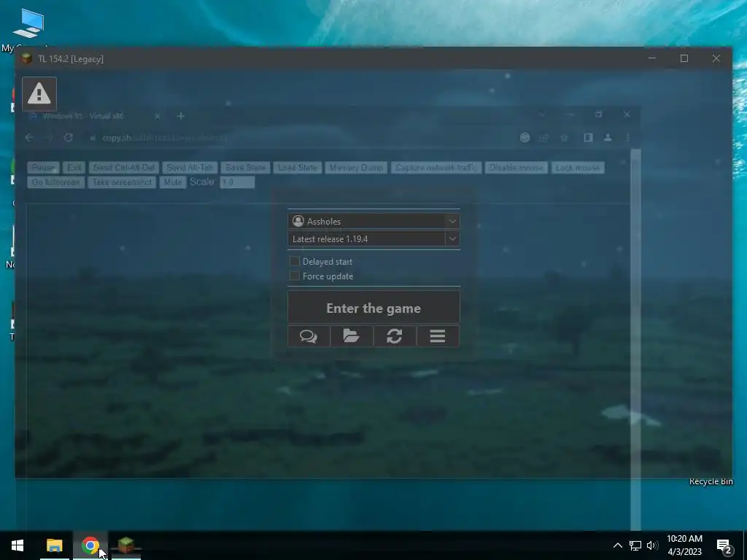Viewport: 747px width, 560px height.
Task: Open the notification center icon
Action: pyautogui.click(x=724, y=546)
